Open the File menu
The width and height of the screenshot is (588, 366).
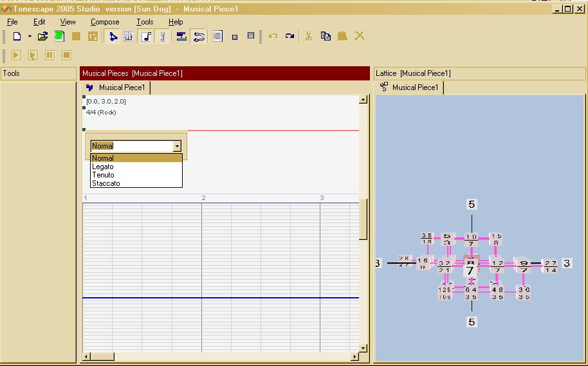coord(12,22)
